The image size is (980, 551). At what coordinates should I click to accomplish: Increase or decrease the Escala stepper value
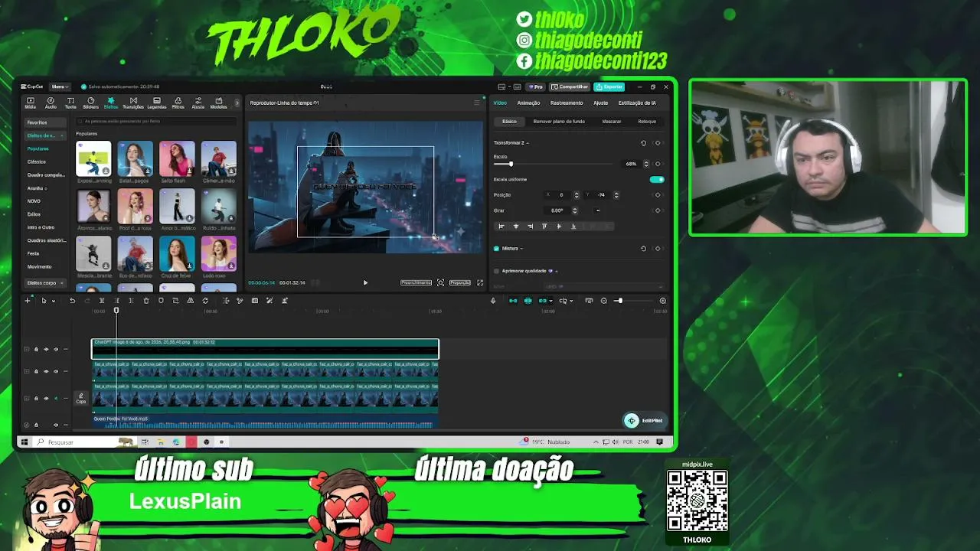coord(646,164)
